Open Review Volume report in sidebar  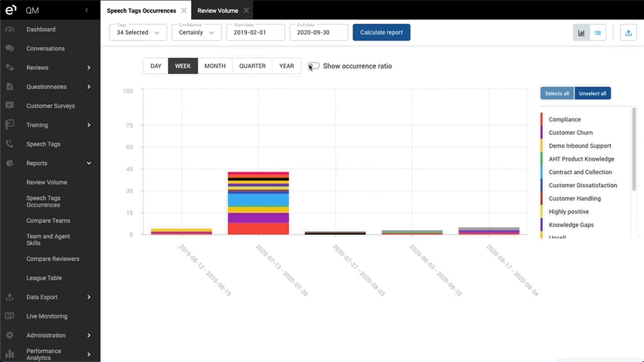[x=47, y=183]
